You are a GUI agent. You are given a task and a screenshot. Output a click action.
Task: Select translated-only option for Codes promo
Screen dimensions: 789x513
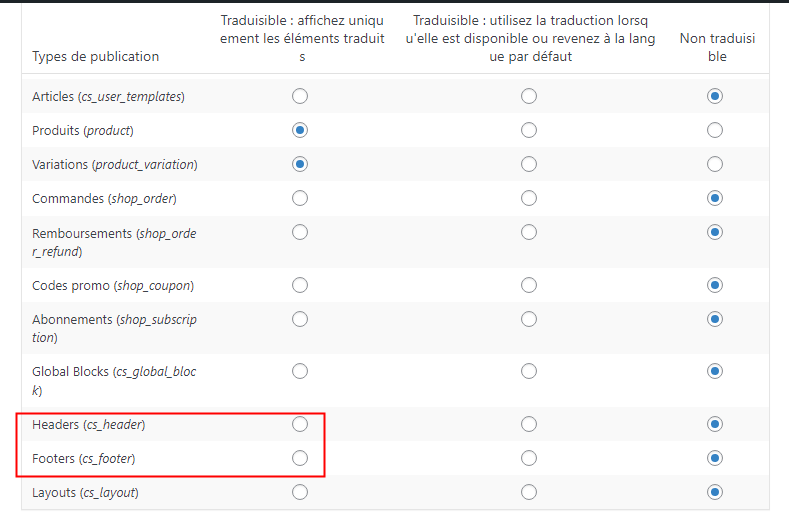(300, 285)
